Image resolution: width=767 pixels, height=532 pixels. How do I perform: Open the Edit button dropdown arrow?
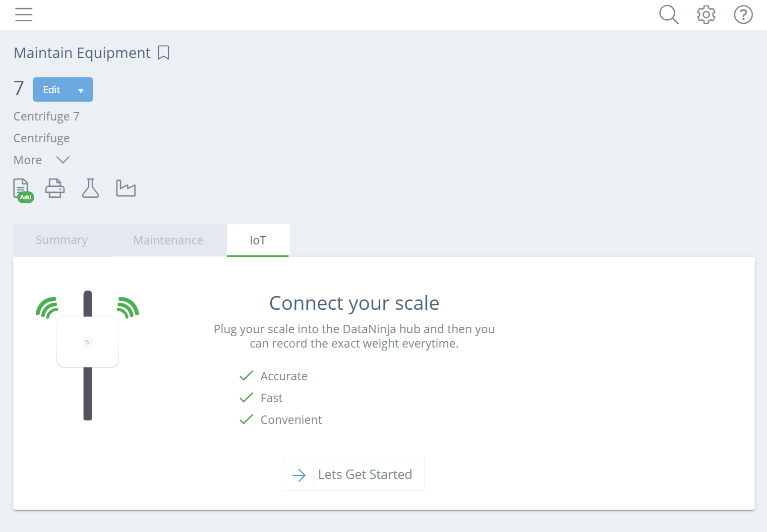(81, 90)
